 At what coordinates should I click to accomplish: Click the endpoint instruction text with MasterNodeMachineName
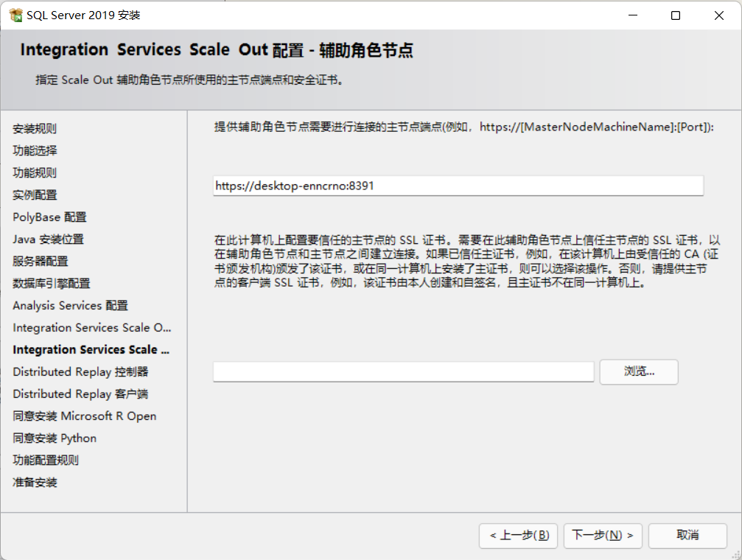pyautogui.click(x=463, y=127)
